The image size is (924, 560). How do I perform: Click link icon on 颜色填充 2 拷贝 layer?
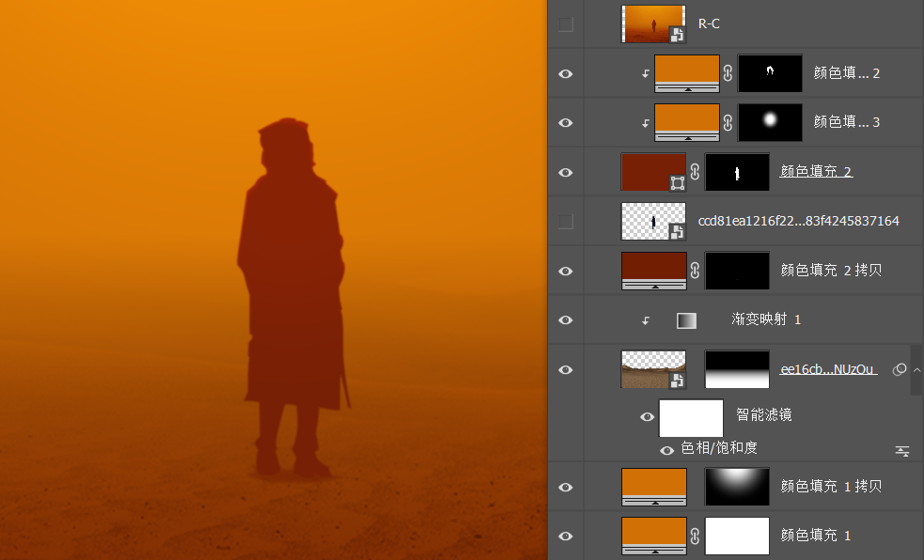(x=695, y=271)
